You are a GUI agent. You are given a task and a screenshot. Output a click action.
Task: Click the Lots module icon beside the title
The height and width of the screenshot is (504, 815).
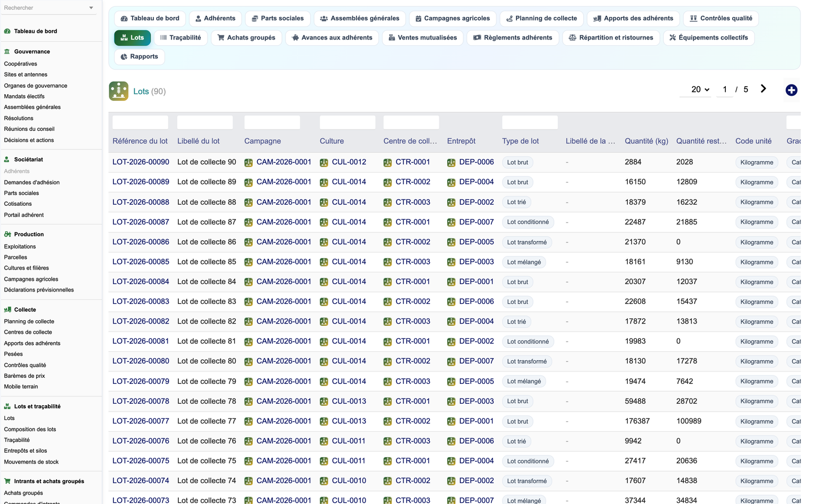(118, 91)
